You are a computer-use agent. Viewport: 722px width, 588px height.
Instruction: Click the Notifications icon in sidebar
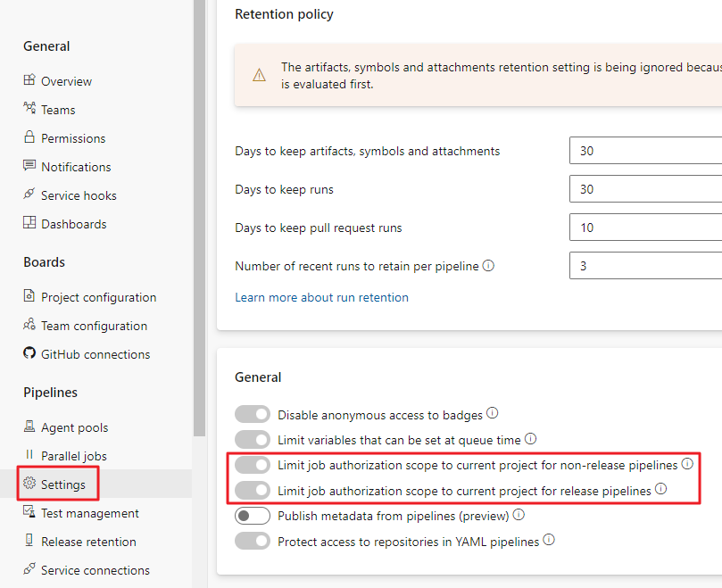29,166
